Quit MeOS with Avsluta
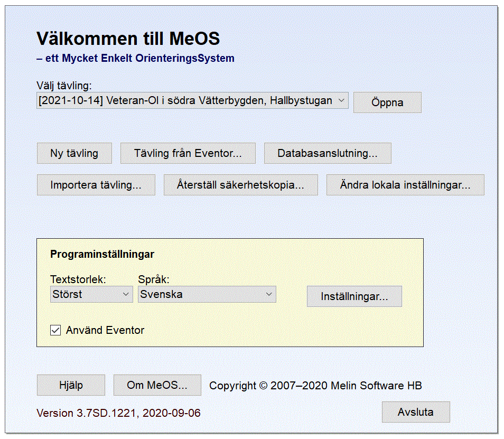Viewport: 504px width, 439px height. click(x=415, y=412)
